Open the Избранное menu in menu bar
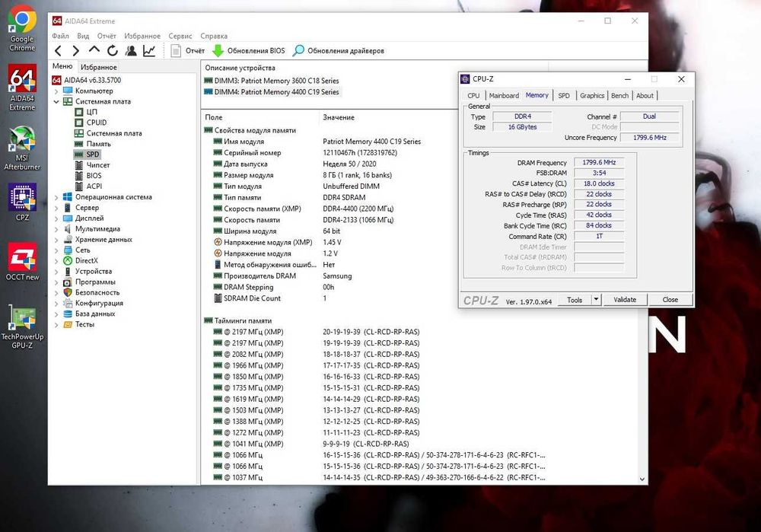Viewport: 761px width, 532px height. pyautogui.click(x=142, y=36)
